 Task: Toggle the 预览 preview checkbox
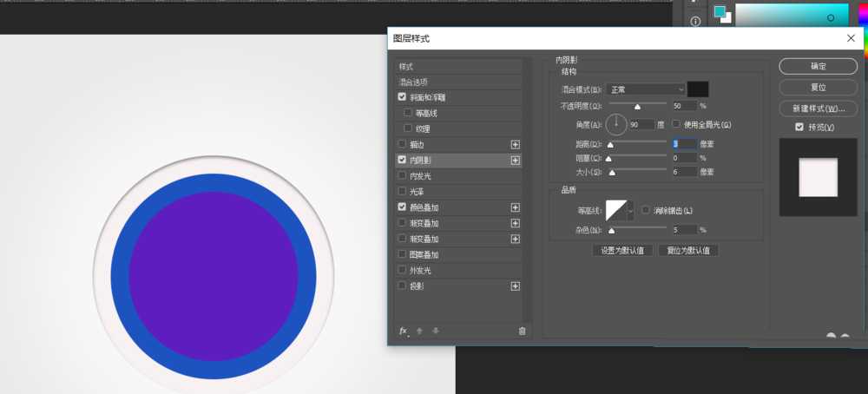pyautogui.click(x=799, y=128)
